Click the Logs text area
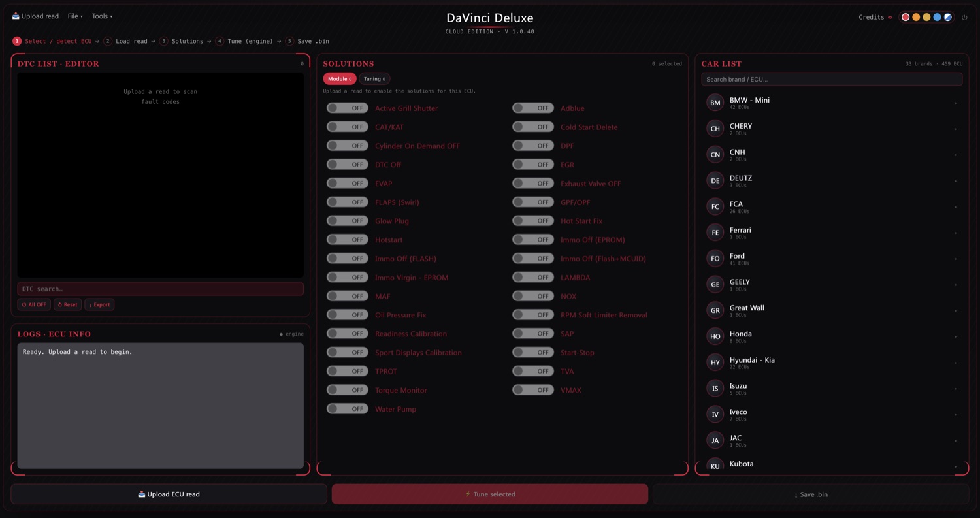This screenshot has height=518, width=980. pyautogui.click(x=161, y=406)
